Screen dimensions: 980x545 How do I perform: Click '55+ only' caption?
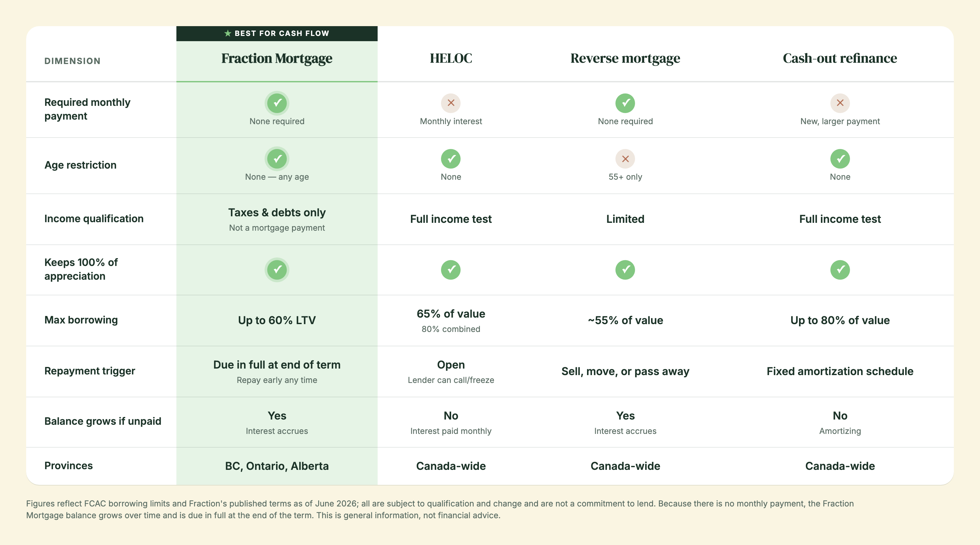pyautogui.click(x=625, y=176)
